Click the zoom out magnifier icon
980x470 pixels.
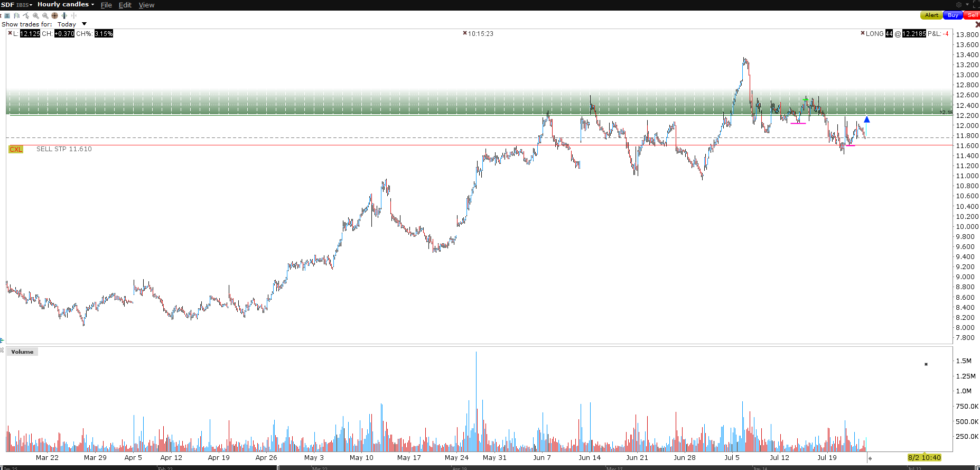45,15
